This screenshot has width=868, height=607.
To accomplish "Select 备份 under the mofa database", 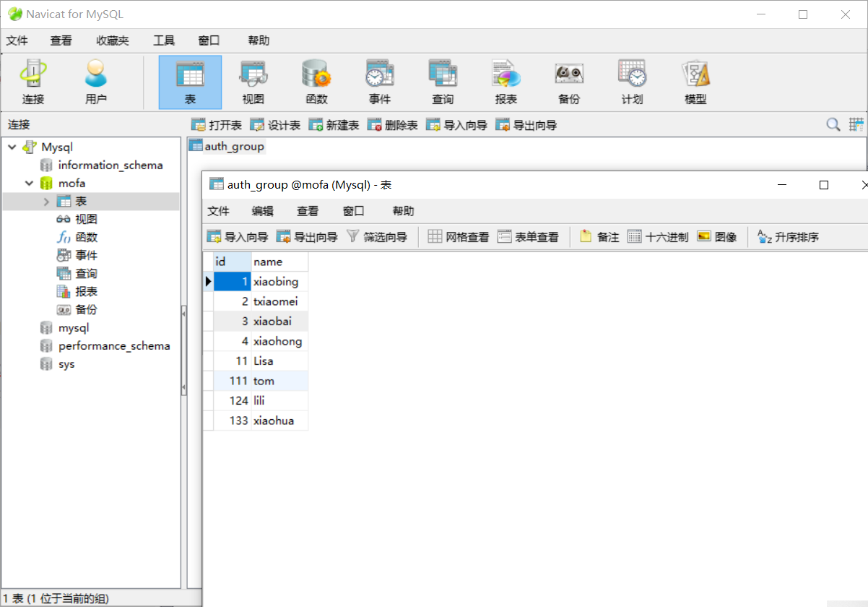I will click(86, 309).
